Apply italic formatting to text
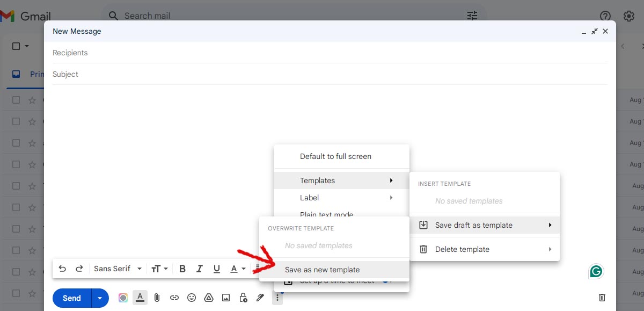The height and width of the screenshot is (311, 644). [x=200, y=269]
